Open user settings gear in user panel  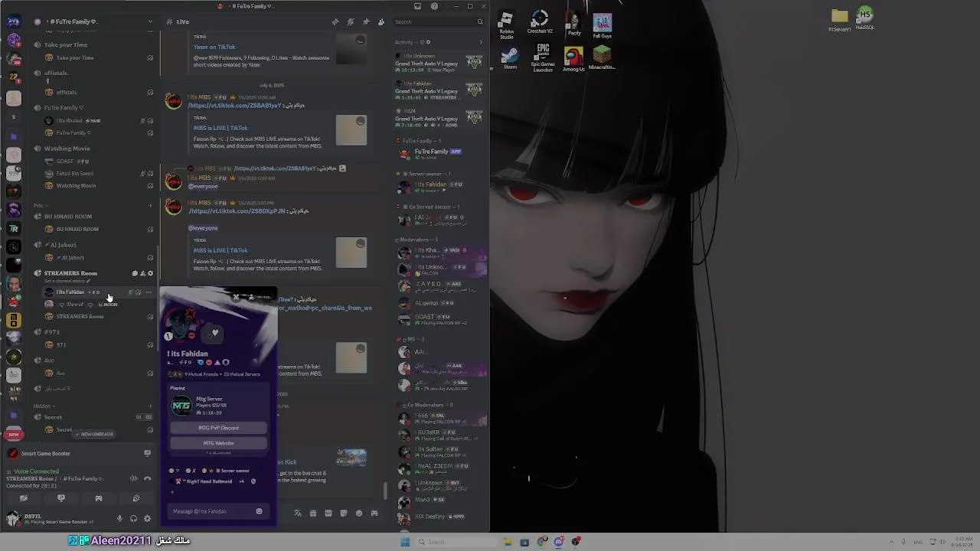pos(148,519)
